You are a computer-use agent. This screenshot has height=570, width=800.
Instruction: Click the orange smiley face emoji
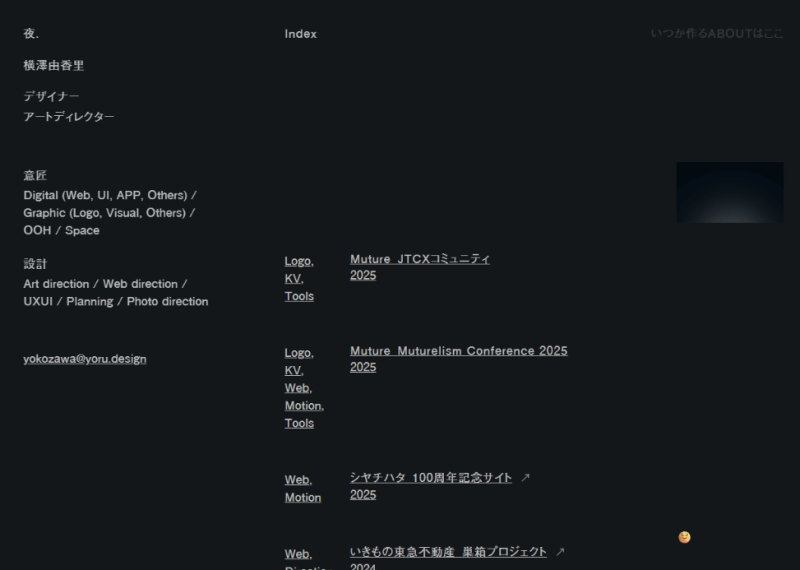(684, 537)
